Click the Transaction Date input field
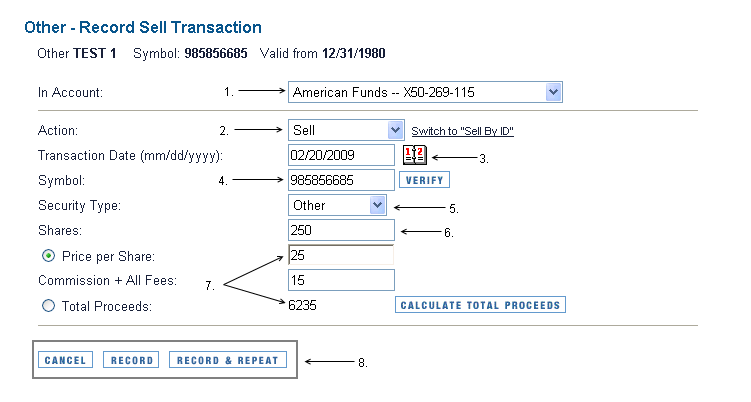The image size is (751, 402). pyautogui.click(x=341, y=155)
